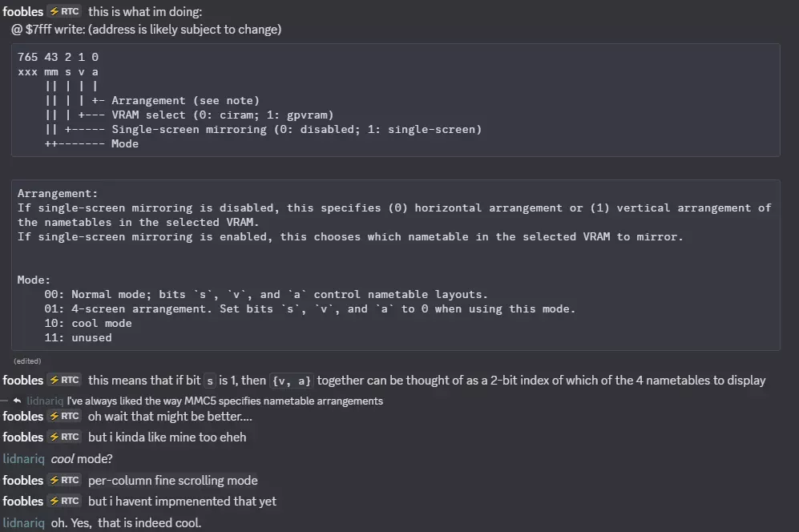Click foobles' username beside 'per-column fine scrolling mode'
This screenshot has width=799, height=532.
pyautogui.click(x=23, y=481)
